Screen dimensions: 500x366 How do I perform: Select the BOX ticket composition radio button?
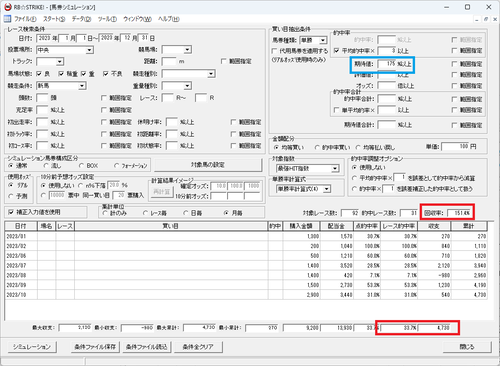pyautogui.click(x=81, y=165)
